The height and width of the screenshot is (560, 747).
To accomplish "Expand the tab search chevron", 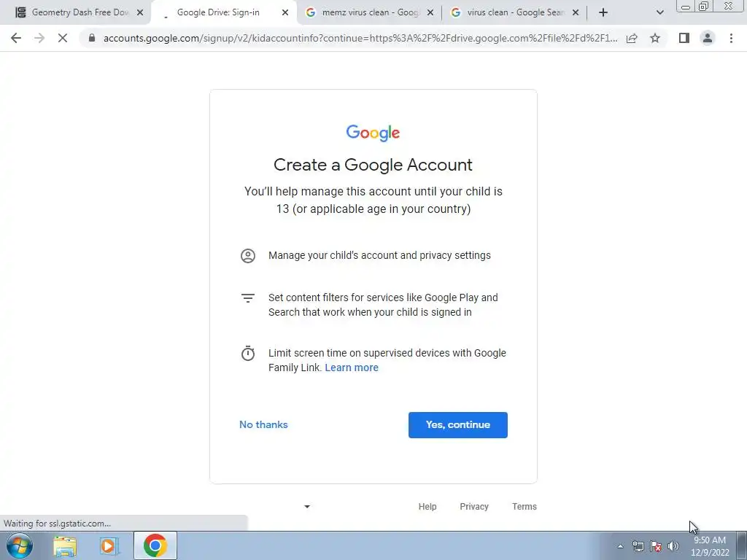I will (659, 12).
